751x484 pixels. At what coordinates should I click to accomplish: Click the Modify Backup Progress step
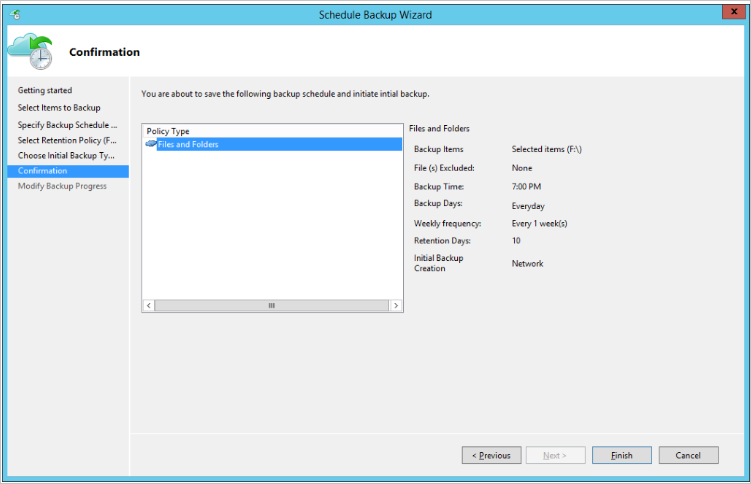(x=62, y=186)
